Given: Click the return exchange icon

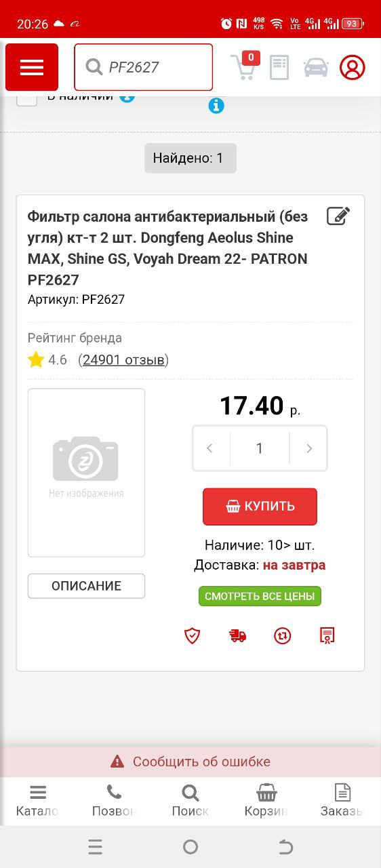Looking at the screenshot, I should pyautogui.click(x=283, y=635).
